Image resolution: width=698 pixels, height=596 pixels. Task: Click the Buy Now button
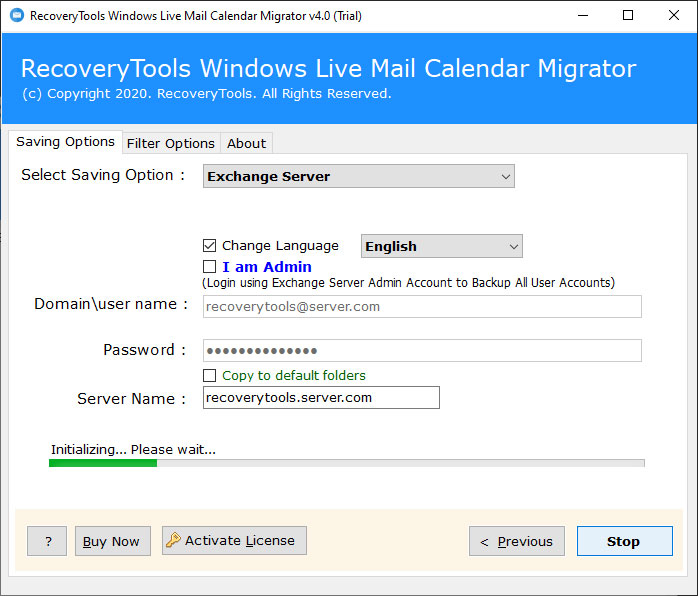113,541
